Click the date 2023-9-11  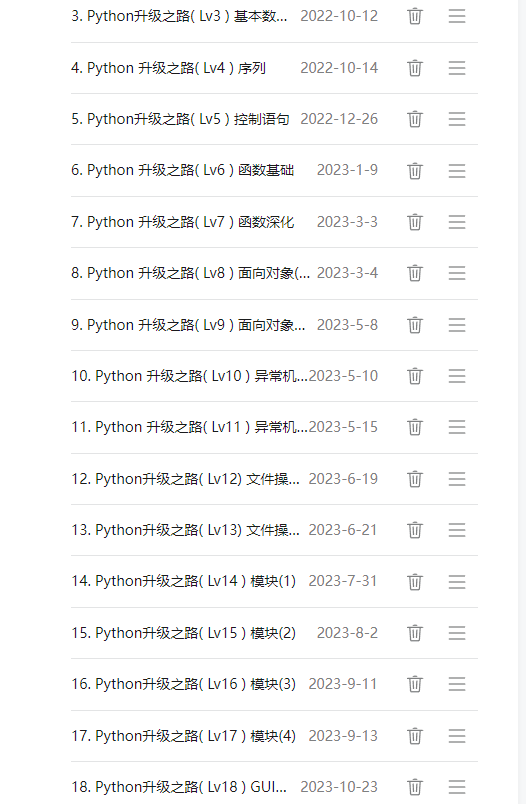coord(343,684)
